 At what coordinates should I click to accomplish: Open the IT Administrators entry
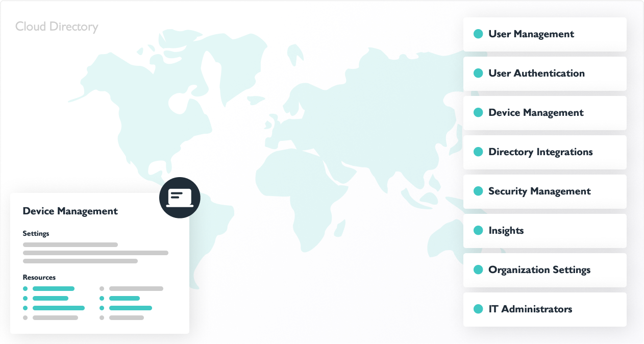[x=530, y=309]
